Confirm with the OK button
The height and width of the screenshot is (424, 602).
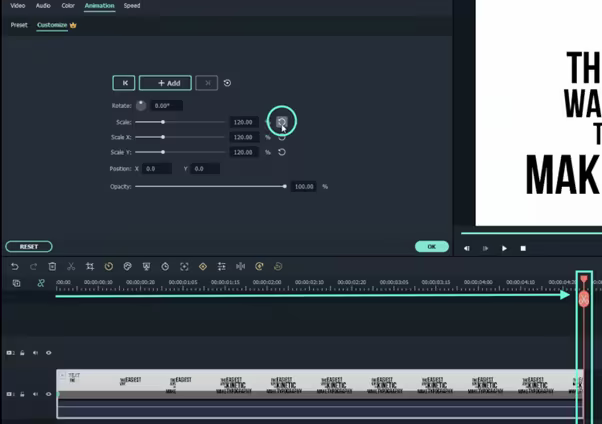click(432, 247)
